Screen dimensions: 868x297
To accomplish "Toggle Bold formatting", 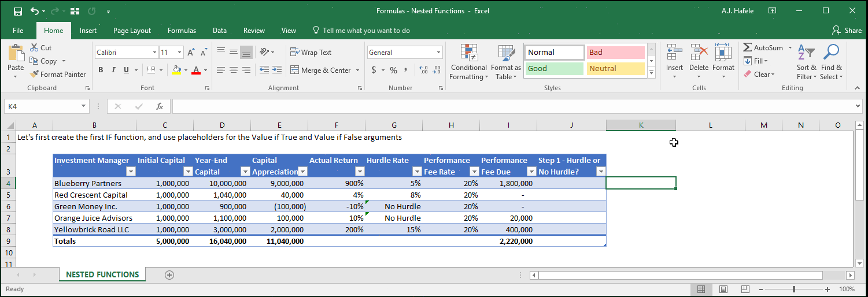I will 101,70.
